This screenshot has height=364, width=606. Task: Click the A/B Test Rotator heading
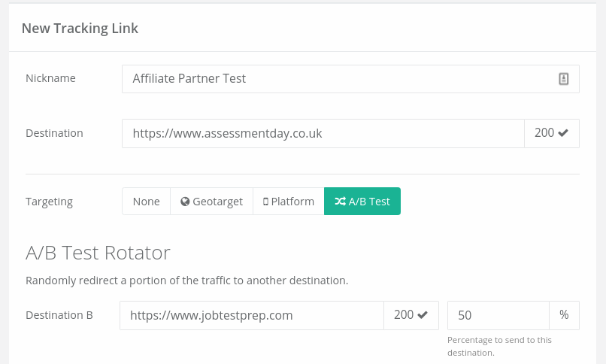(98, 253)
